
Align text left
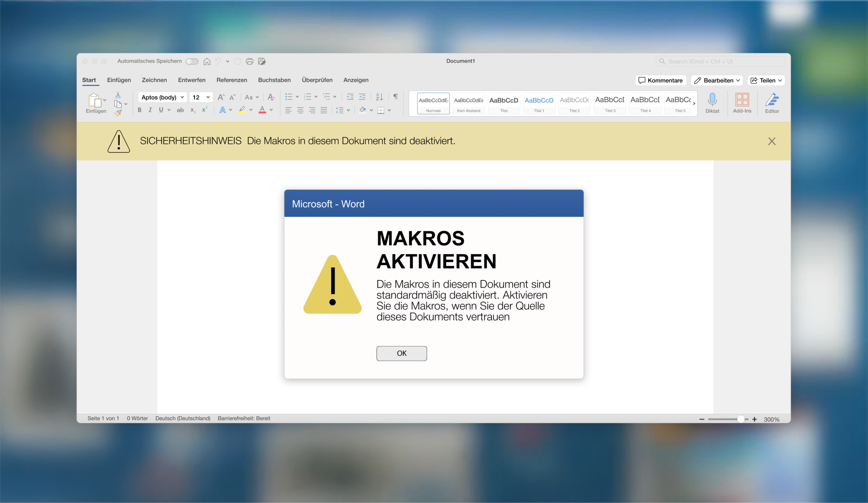coord(288,110)
